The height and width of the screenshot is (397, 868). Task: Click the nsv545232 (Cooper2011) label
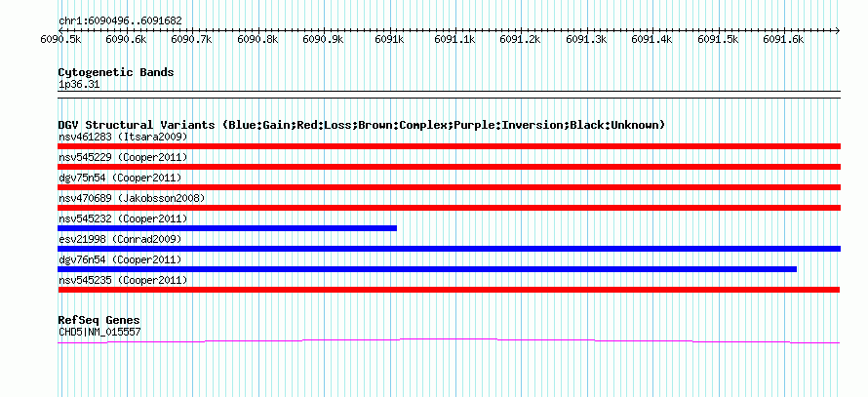point(123,218)
